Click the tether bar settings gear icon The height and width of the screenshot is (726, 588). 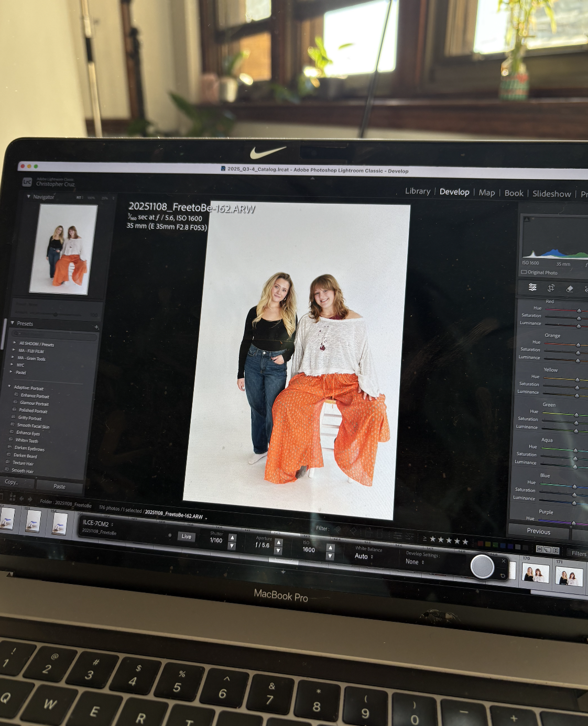503,576
